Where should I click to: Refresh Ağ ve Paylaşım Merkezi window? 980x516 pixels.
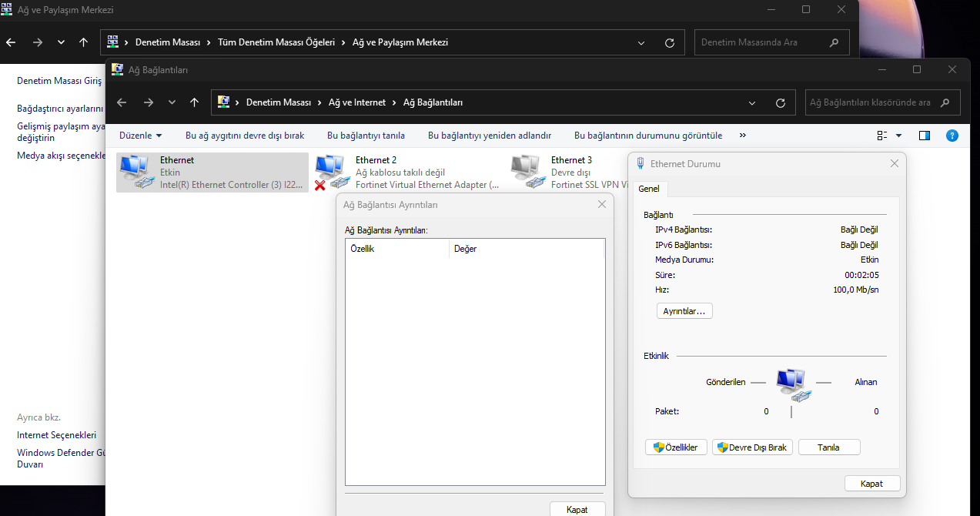click(x=670, y=42)
